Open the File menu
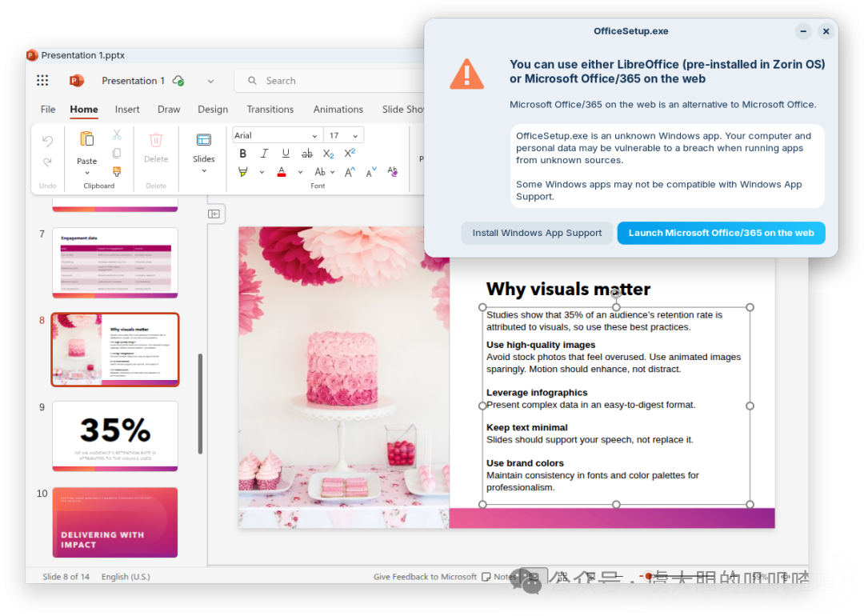Screen dimensions: 864x616 (48, 109)
